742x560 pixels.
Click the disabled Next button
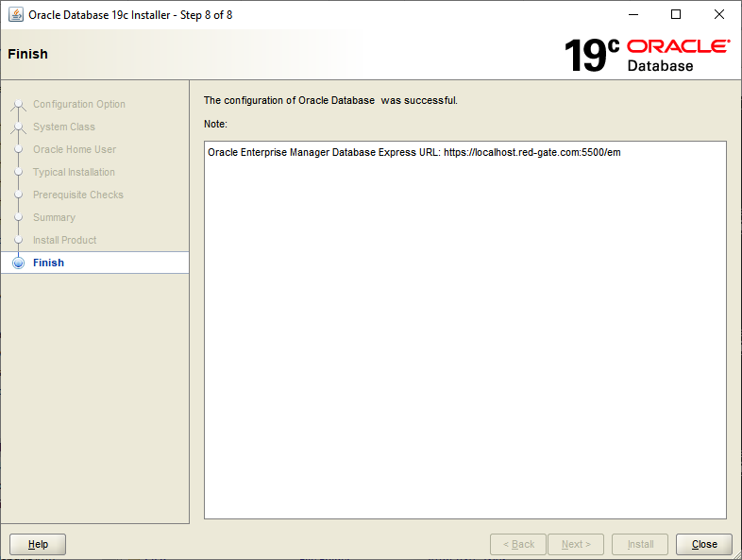[x=576, y=544]
